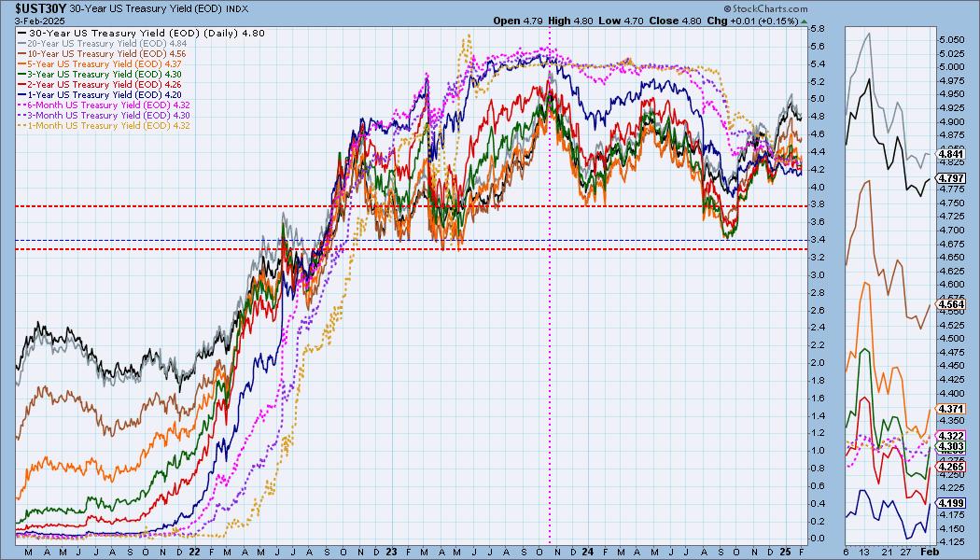Click the black line swatch of the 30-Year legend

[x=22, y=33]
